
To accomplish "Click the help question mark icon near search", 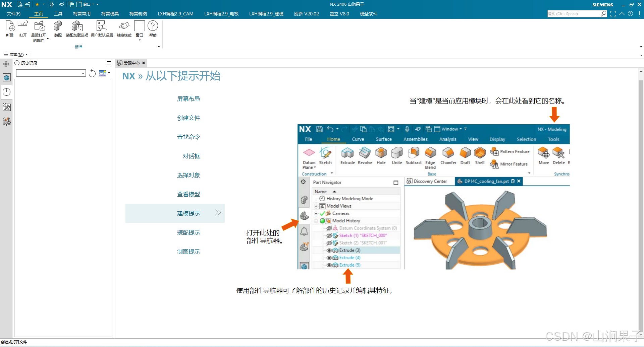I will point(631,14).
